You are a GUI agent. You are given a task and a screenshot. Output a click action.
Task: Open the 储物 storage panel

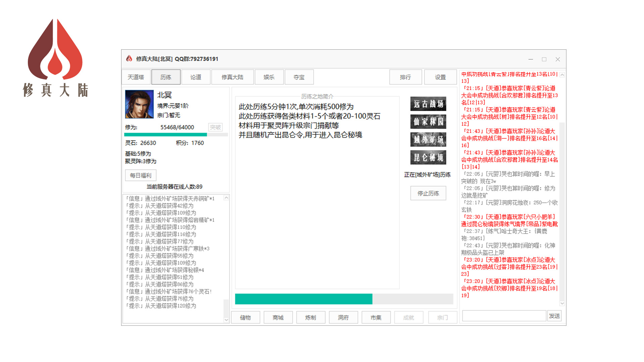pos(246,317)
